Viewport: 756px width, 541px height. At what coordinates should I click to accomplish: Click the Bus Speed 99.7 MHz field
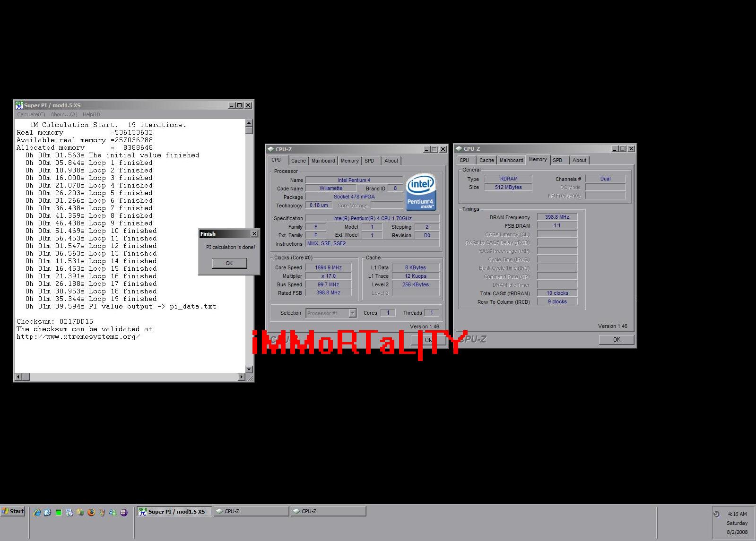328,284
